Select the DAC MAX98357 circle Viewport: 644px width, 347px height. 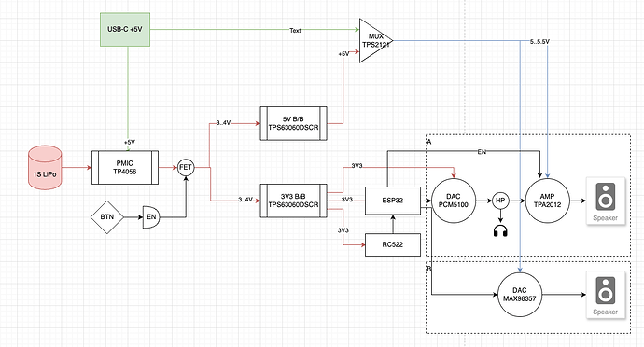(x=520, y=295)
